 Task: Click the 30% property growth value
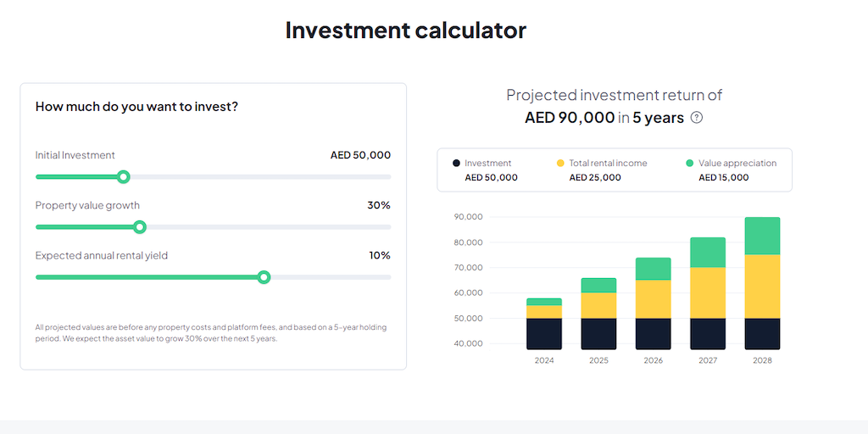(379, 205)
